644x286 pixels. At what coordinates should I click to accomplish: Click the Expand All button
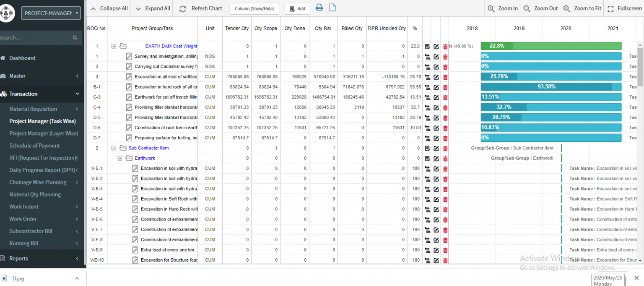151,8
